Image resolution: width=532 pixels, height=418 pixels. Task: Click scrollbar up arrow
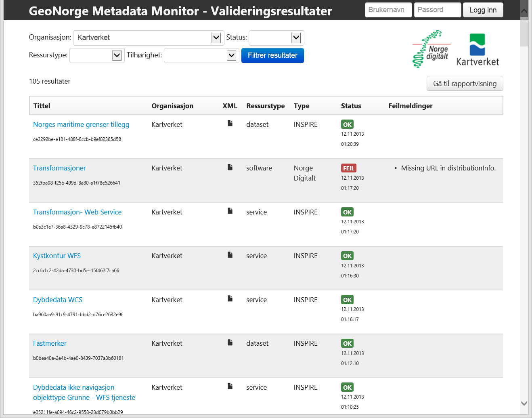[524, 11]
